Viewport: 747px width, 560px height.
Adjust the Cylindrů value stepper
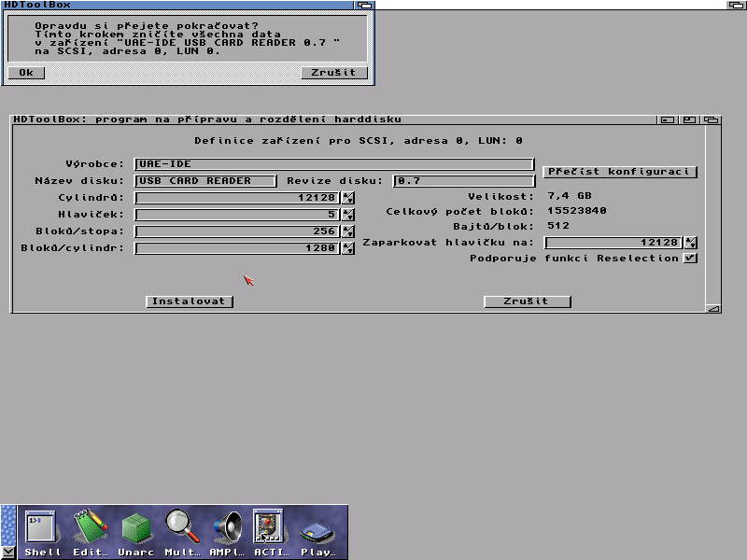pyautogui.click(x=348, y=198)
